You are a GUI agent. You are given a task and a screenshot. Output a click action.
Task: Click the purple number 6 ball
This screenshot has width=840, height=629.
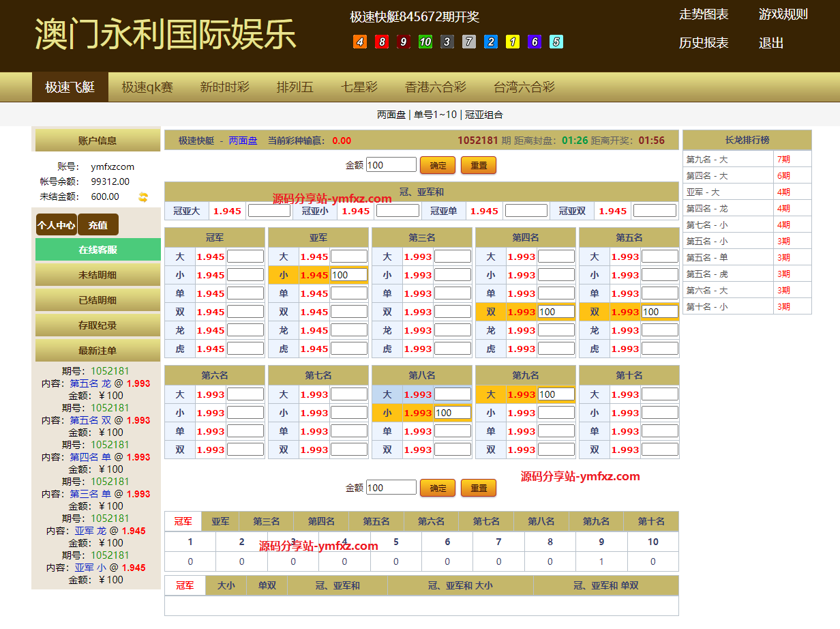535,42
